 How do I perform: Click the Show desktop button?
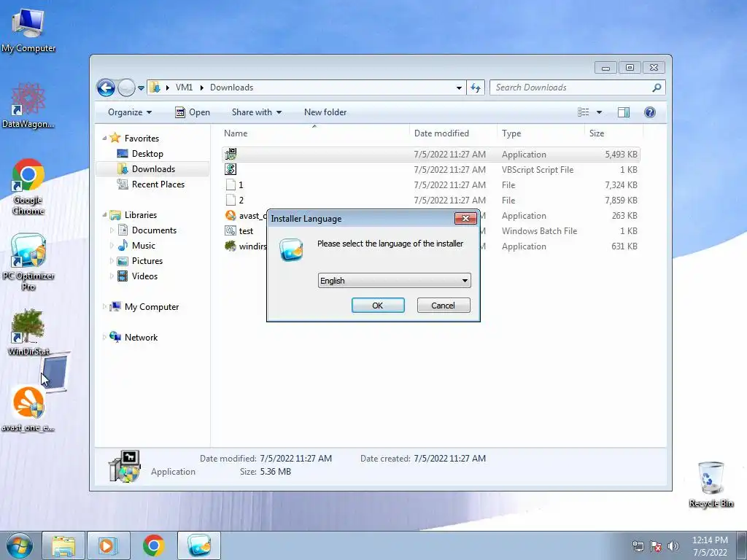click(742, 545)
